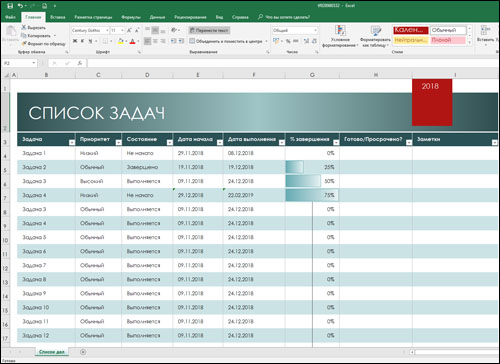Apply the Обычный cell style

[448, 30]
